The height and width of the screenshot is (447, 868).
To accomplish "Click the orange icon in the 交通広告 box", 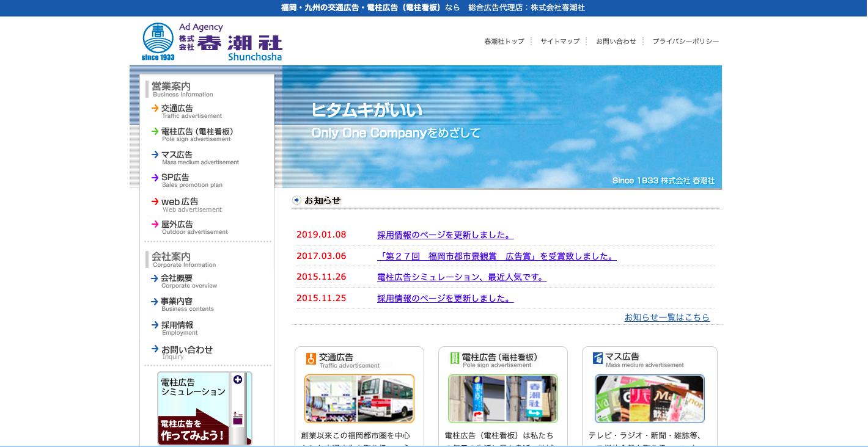I will (x=310, y=358).
